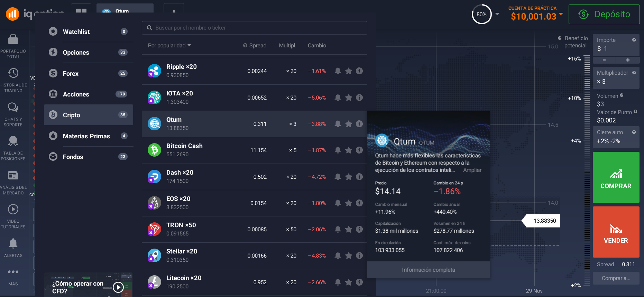Image resolution: width=644 pixels, height=297 pixels.
Task: Click help icon next to Volumen
Action: 622,95
